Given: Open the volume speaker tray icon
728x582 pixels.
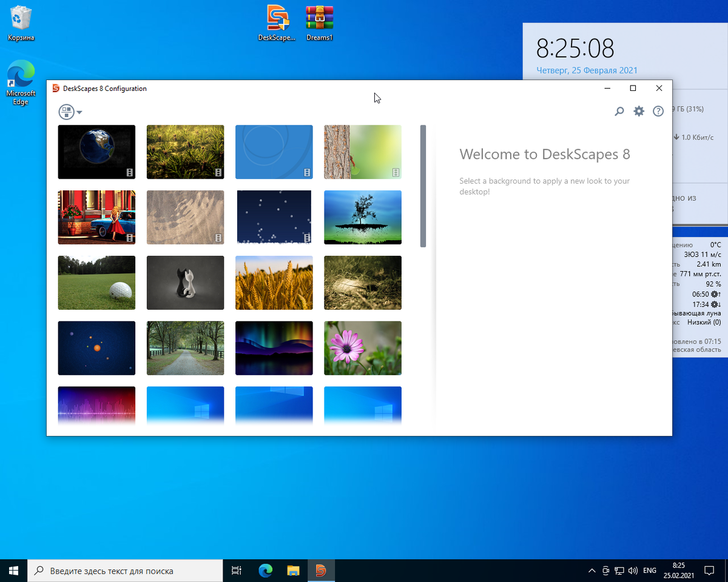Looking at the screenshot, I should (x=633, y=570).
